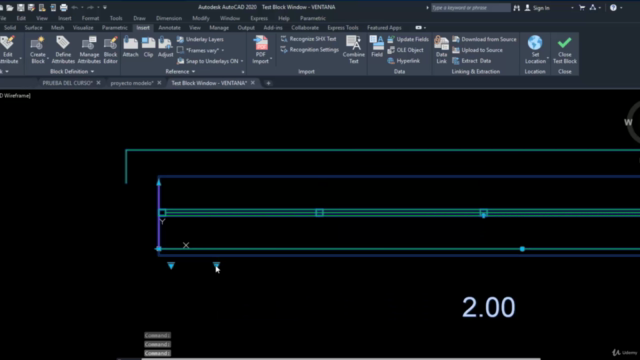Open the Sign In dropdown arrow
This screenshot has height=360, width=640.
(x=572, y=8)
